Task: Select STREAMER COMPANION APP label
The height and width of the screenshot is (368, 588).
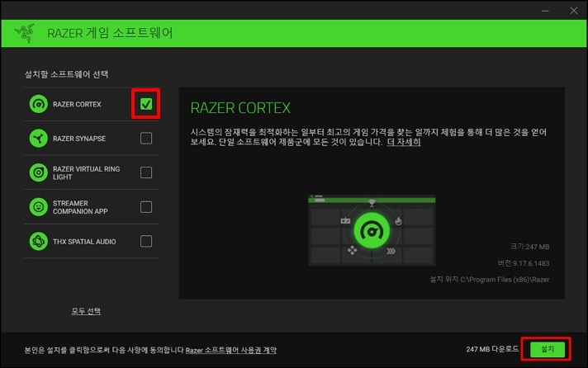Action: pyautogui.click(x=80, y=207)
